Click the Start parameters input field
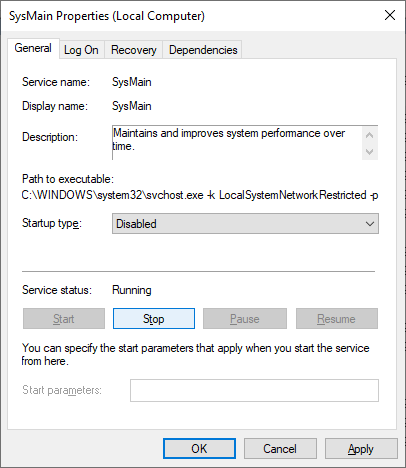 (x=254, y=390)
